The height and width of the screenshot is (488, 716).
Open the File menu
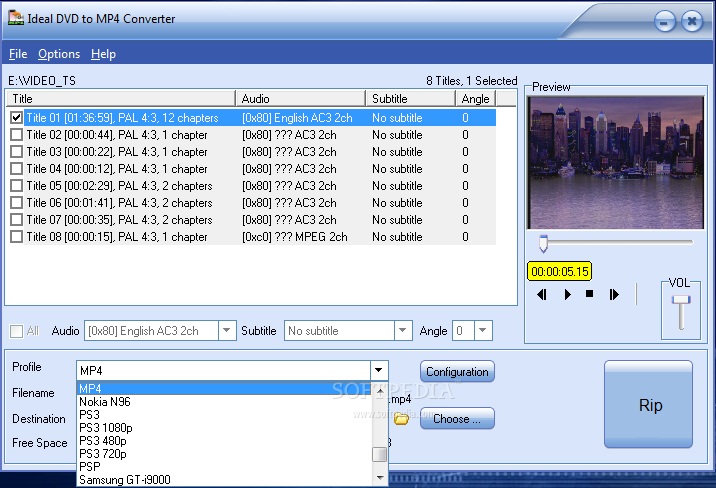point(18,54)
